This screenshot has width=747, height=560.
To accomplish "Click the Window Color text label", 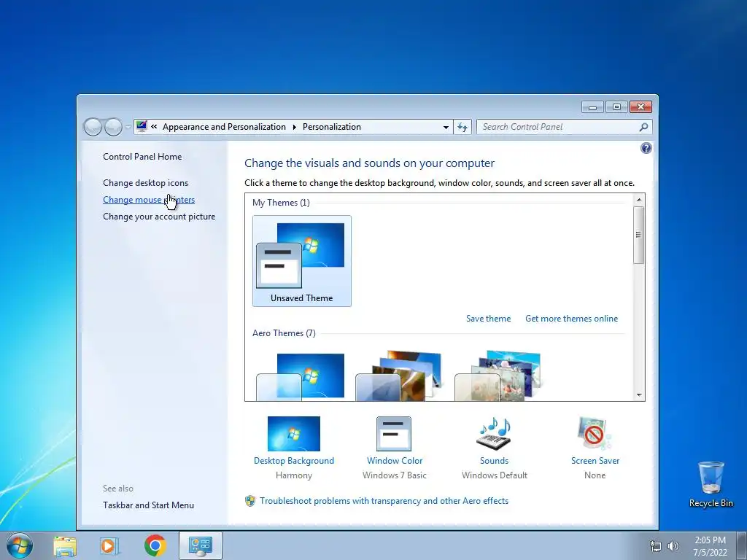I will click(395, 461).
